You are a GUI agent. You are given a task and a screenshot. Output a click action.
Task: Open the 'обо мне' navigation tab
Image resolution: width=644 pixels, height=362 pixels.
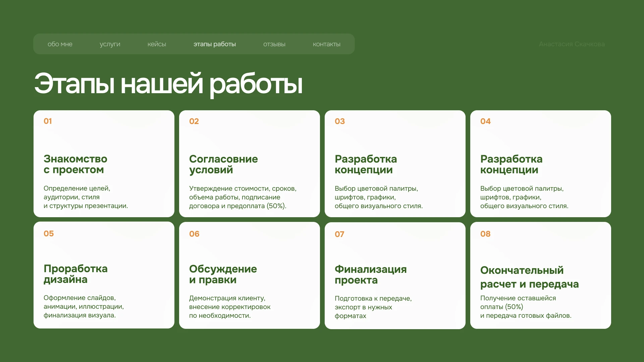pyautogui.click(x=60, y=44)
